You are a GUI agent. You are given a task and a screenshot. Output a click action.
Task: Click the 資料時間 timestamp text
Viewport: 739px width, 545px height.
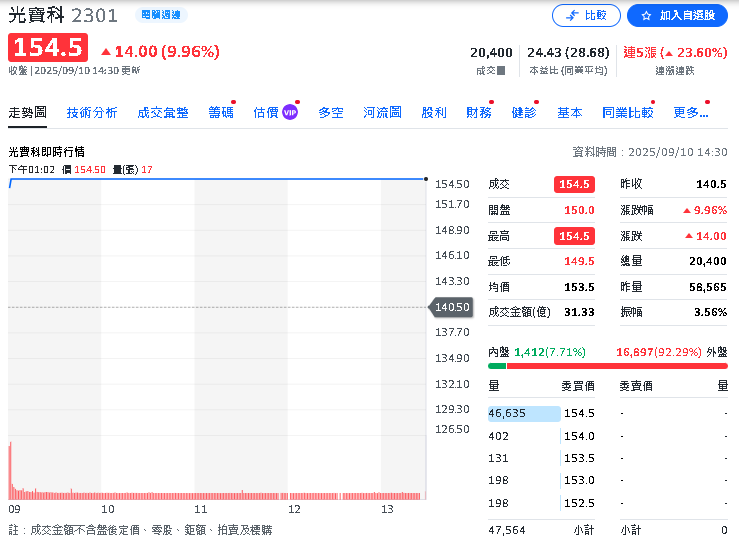[650, 152]
